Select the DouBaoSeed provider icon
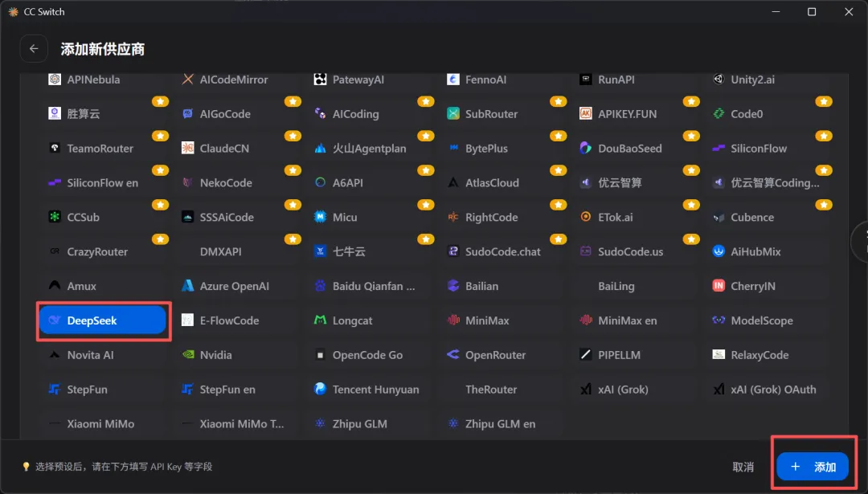Viewport: 868px width, 494px height. pyautogui.click(x=586, y=148)
